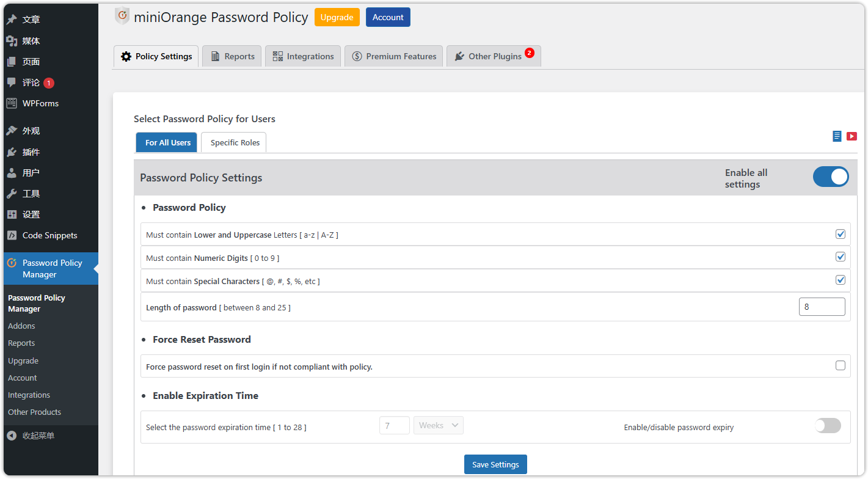The image size is (868, 479).
Task: Click the Integrations tab QR-grid icon
Action: tap(277, 56)
